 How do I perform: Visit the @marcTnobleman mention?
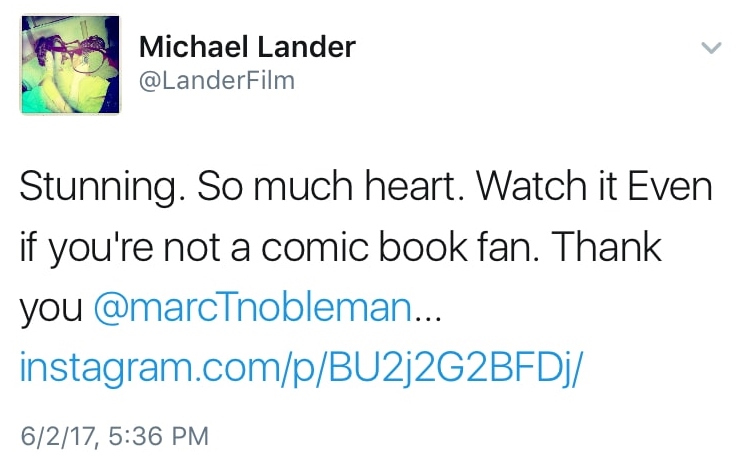[x=252, y=308]
